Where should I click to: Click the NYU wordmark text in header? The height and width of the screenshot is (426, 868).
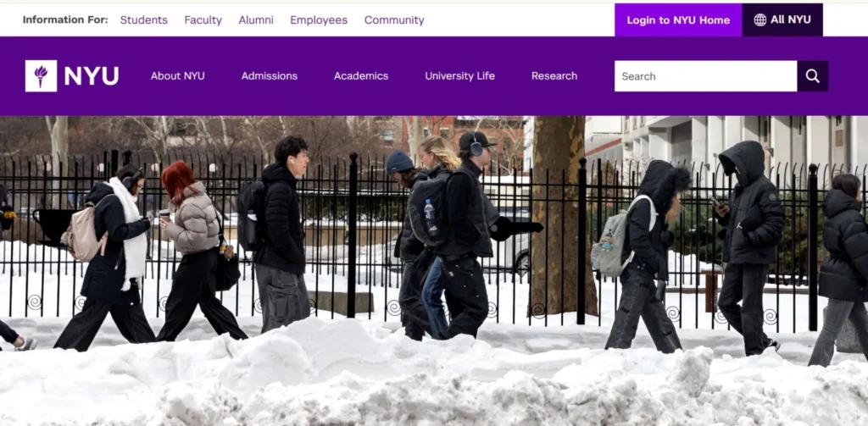coord(92,76)
